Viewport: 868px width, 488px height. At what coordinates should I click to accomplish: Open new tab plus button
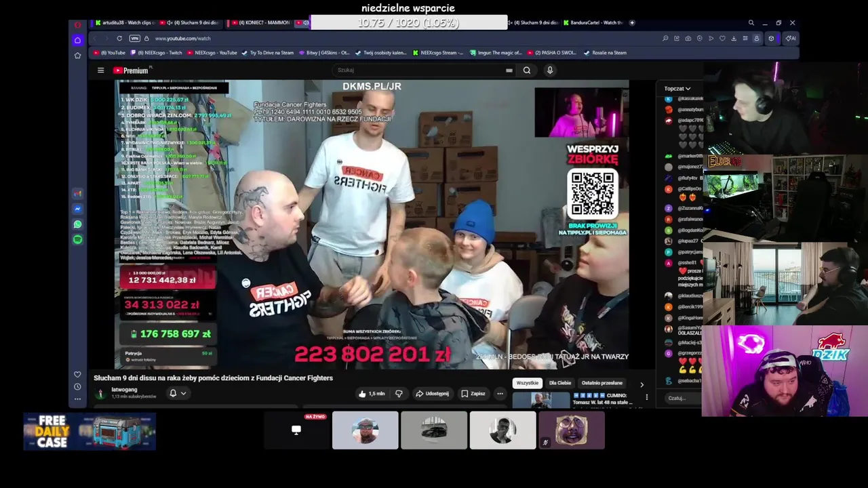632,23
